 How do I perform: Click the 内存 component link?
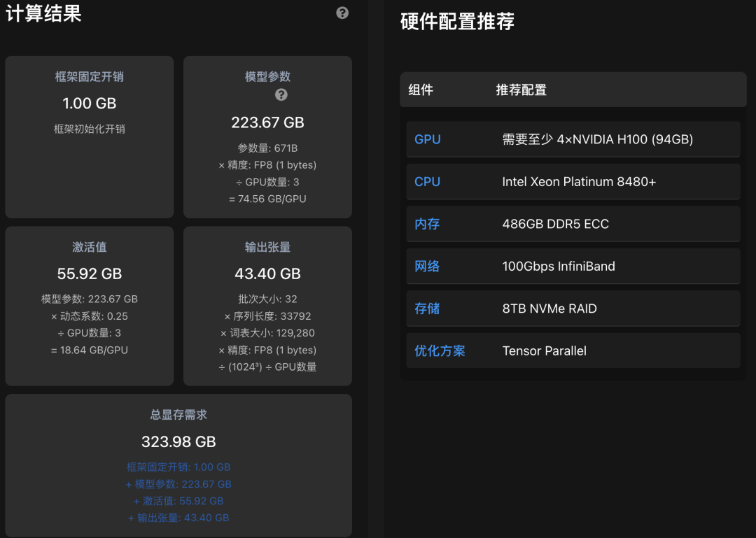point(427,224)
